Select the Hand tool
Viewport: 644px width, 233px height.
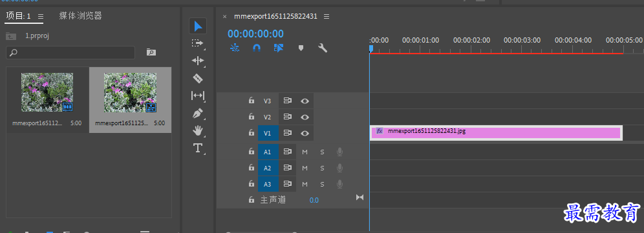coord(198,130)
